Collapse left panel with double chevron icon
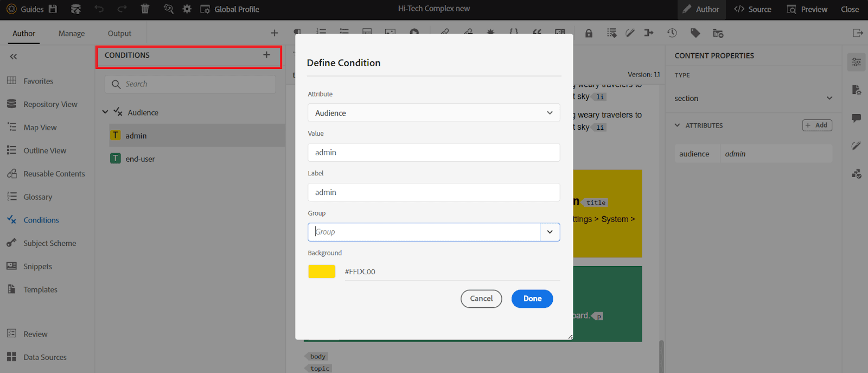The width and height of the screenshot is (868, 373). coord(14,56)
